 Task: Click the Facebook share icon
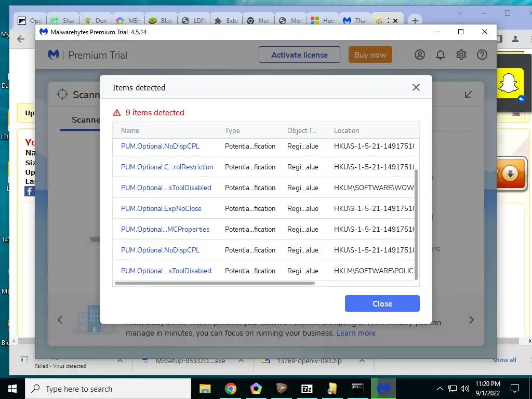click(29, 191)
